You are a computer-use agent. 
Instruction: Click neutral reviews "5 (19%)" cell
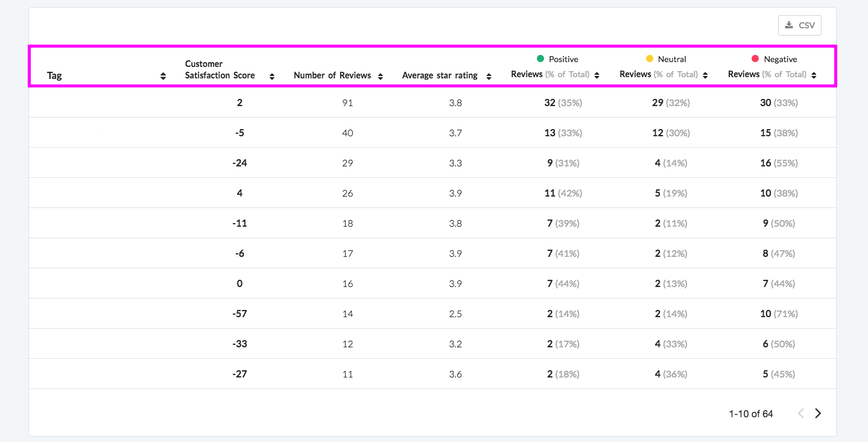click(671, 193)
